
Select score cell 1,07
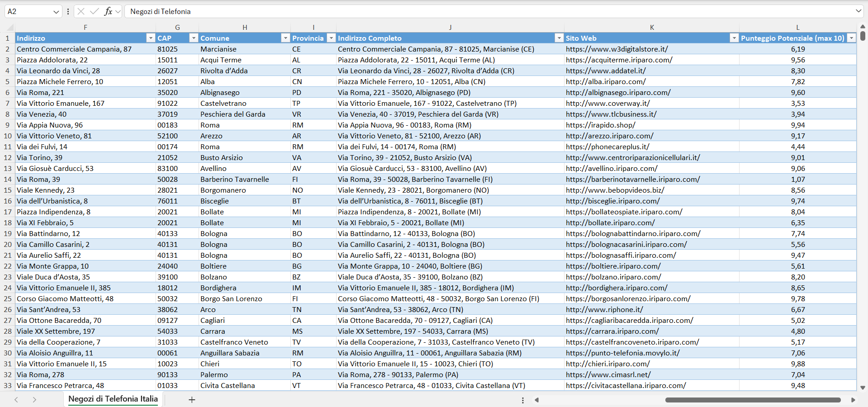pyautogui.click(x=798, y=179)
